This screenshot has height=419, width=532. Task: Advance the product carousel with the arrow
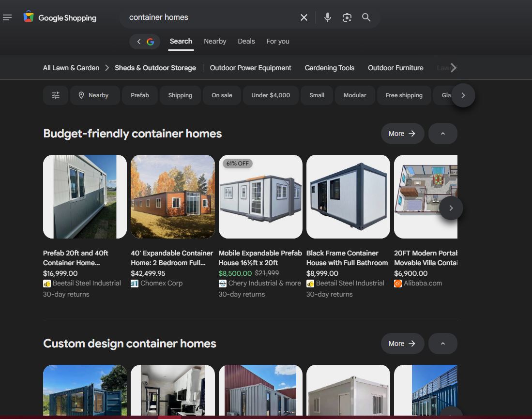tap(451, 208)
